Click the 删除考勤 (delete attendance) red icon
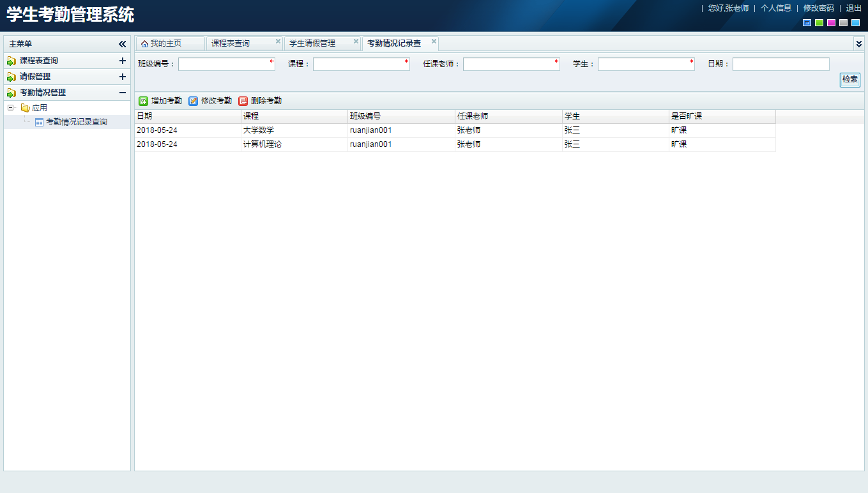The image size is (868, 493). point(243,100)
